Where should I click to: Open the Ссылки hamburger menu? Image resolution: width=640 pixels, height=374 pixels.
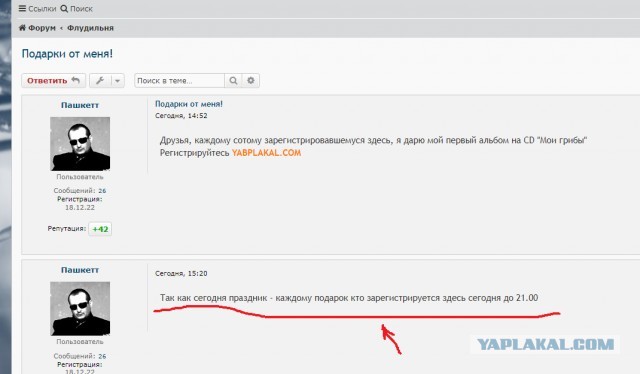pyautogui.click(x=37, y=8)
